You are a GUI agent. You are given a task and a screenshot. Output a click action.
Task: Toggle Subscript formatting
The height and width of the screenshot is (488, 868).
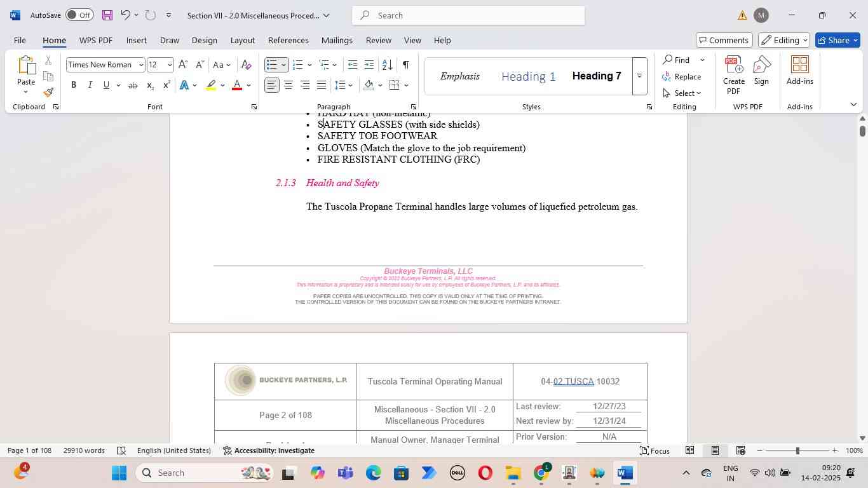coord(150,85)
